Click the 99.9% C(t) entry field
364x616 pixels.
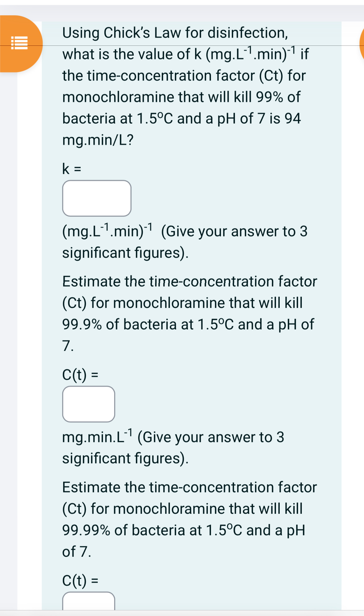[89, 404]
